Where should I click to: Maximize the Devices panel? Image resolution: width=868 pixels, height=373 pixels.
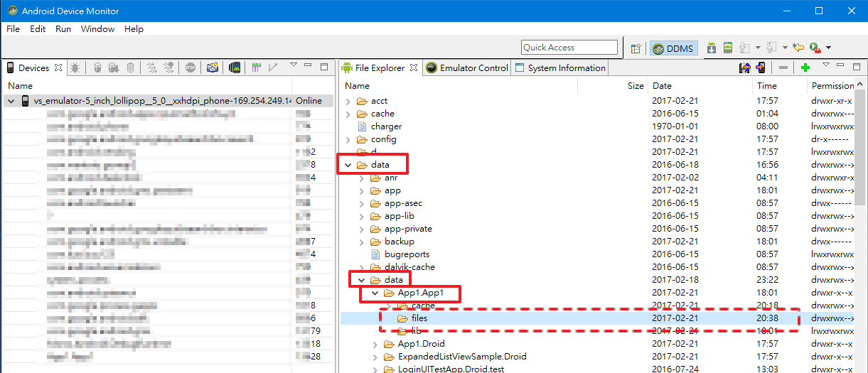point(324,67)
